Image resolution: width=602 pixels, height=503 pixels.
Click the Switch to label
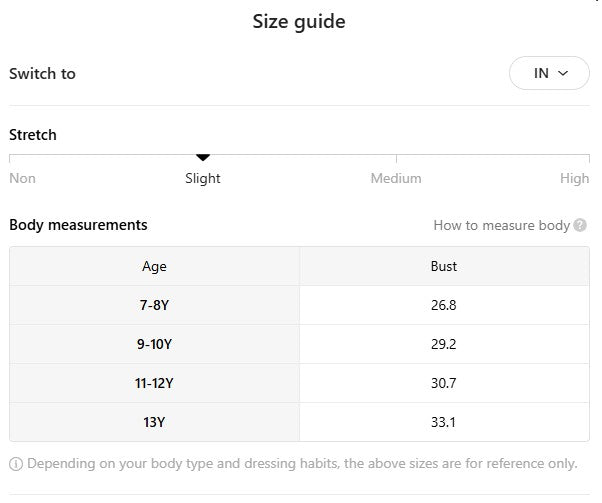click(42, 73)
